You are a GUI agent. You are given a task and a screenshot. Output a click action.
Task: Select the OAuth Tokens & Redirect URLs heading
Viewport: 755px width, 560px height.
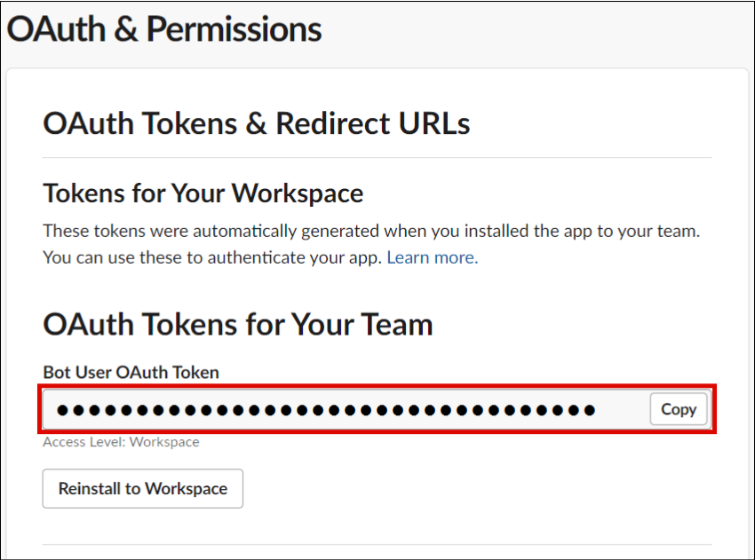pos(257,123)
